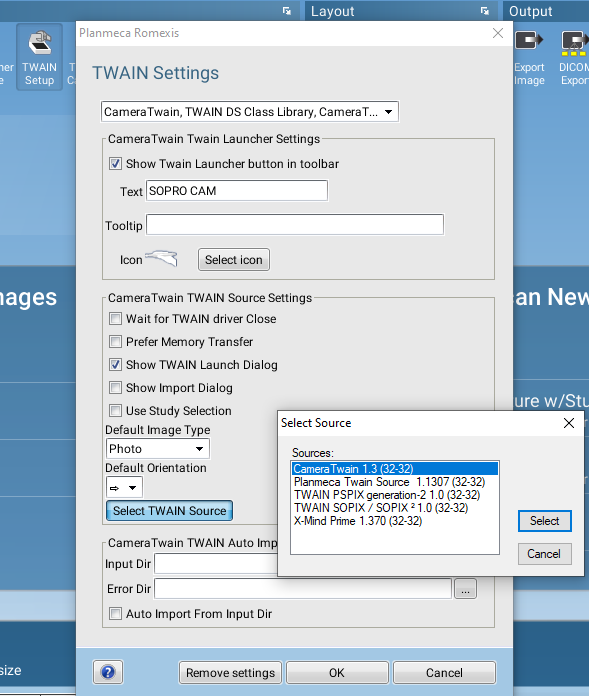This screenshot has height=696, width=589.
Task: Click the Remove settings button
Action: click(x=230, y=672)
